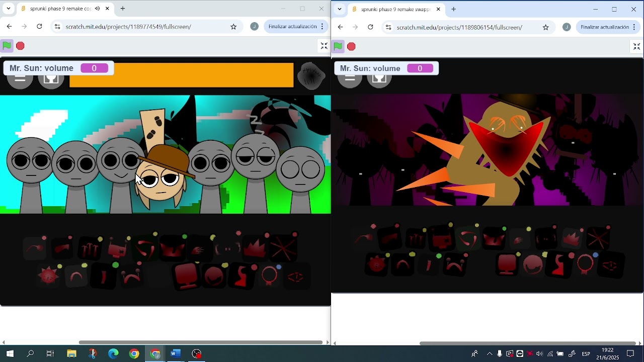Screen dimensions: 644x362
Task: Select the red eye icon in left game
Action: (x=296, y=277)
